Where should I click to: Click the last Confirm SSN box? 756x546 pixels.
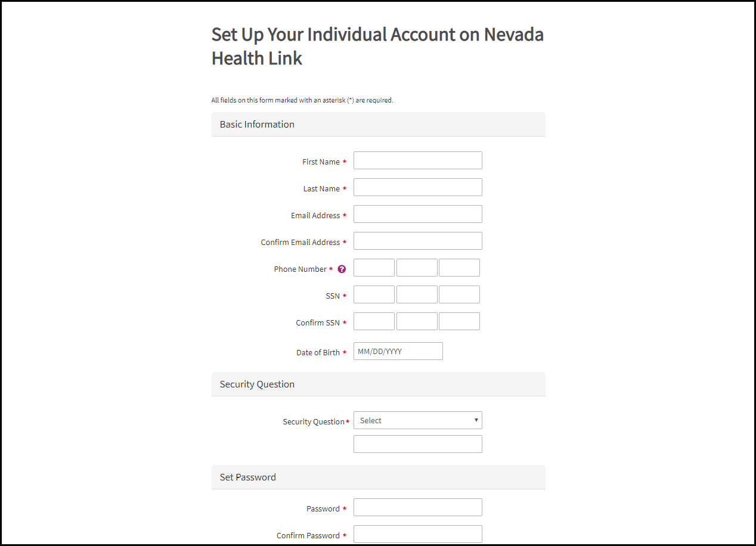(x=459, y=321)
